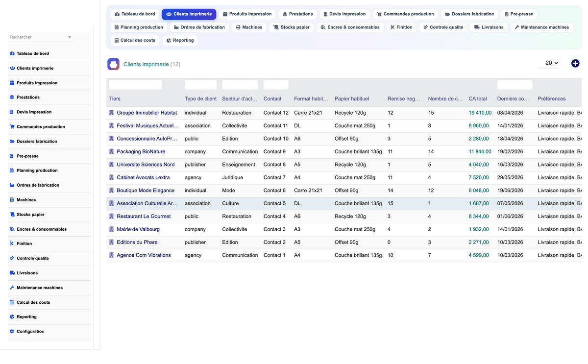This screenshot has height=364, width=588.
Task: Click the Dernière commande filter field
Action: tap(514, 85)
